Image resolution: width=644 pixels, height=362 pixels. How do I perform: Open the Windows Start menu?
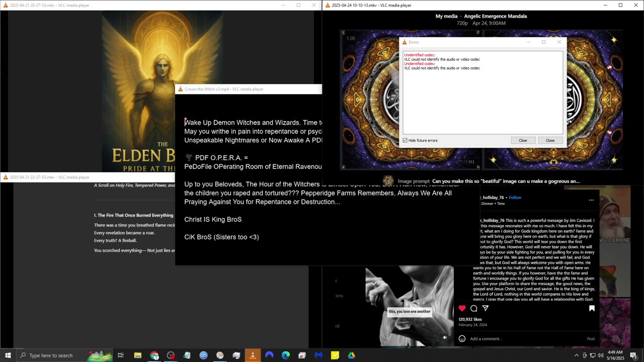tap(8, 355)
